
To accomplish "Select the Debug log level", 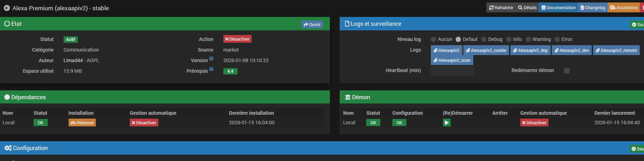I will point(484,39).
